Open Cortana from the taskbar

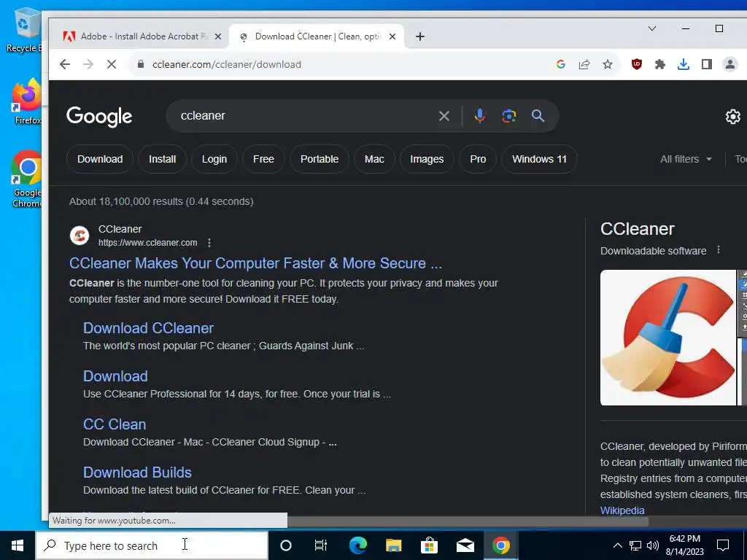285,545
